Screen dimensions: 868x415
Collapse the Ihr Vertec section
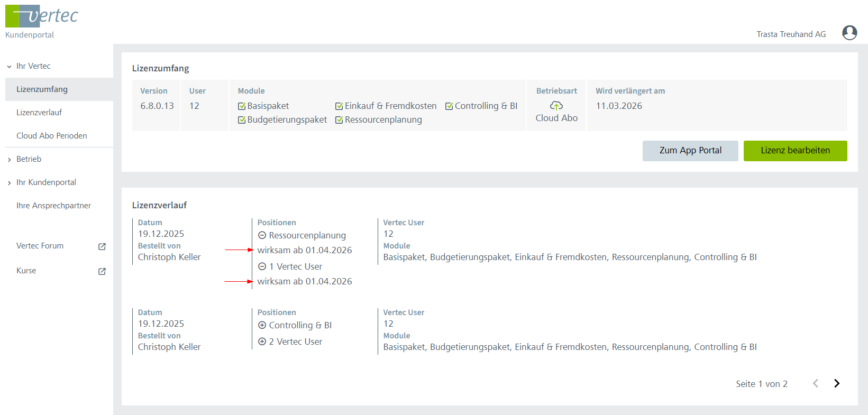click(10, 67)
